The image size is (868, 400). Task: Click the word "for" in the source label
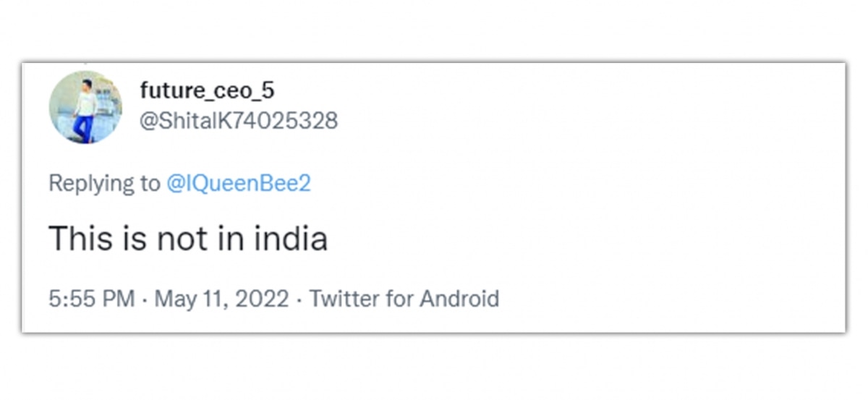399,298
